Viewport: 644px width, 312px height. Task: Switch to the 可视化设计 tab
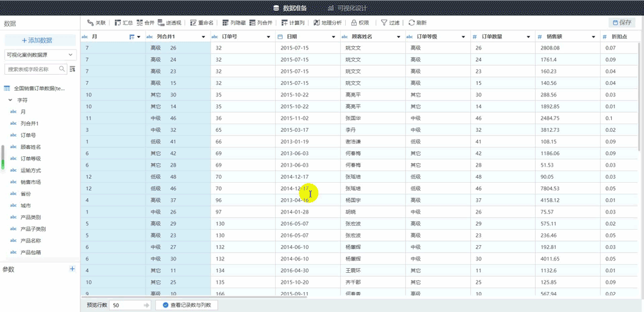pyautogui.click(x=348, y=8)
